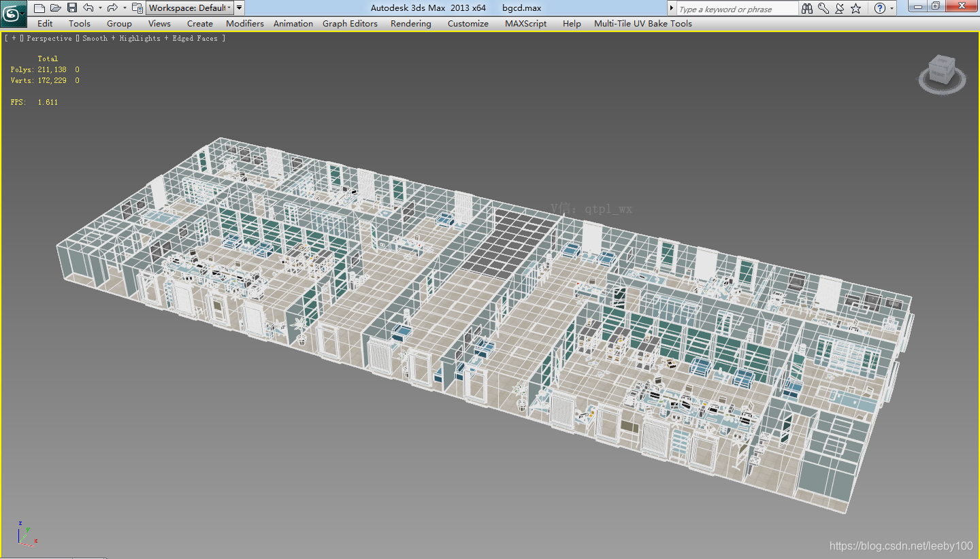
Task: Open the Help menu in menu bar
Action: pyautogui.click(x=572, y=23)
